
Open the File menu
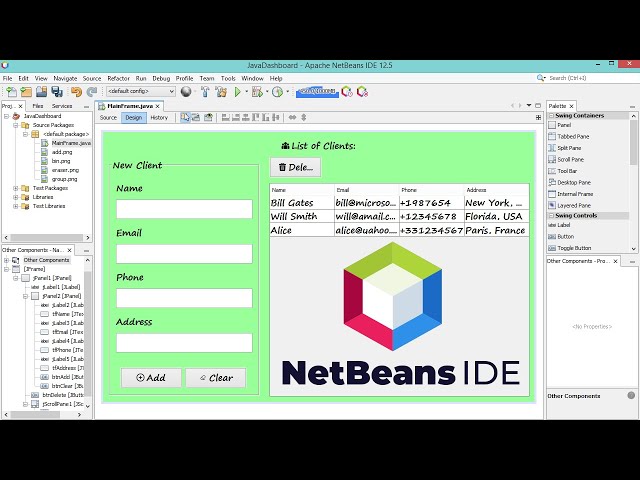click(7, 78)
